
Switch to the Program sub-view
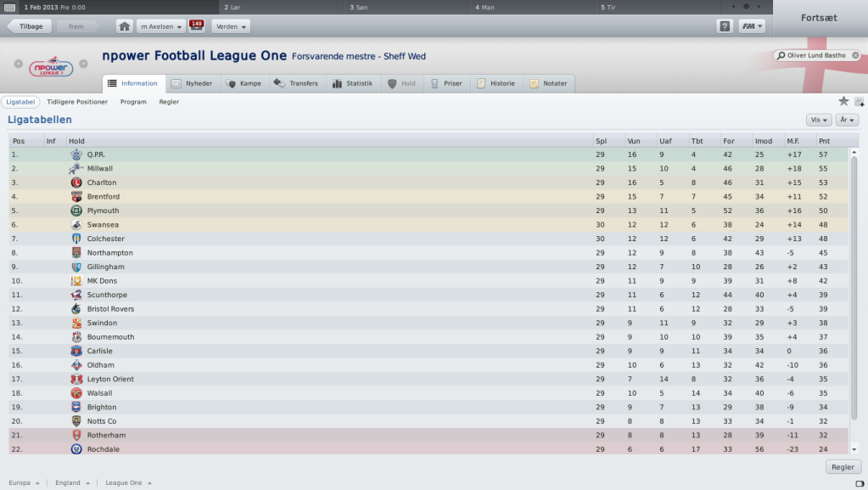[133, 102]
